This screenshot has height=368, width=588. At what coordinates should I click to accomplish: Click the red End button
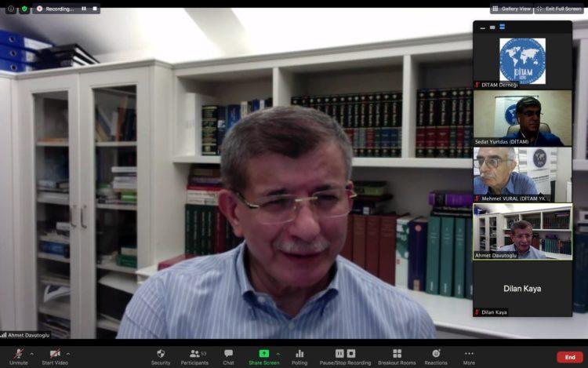(x=570, y=357)
